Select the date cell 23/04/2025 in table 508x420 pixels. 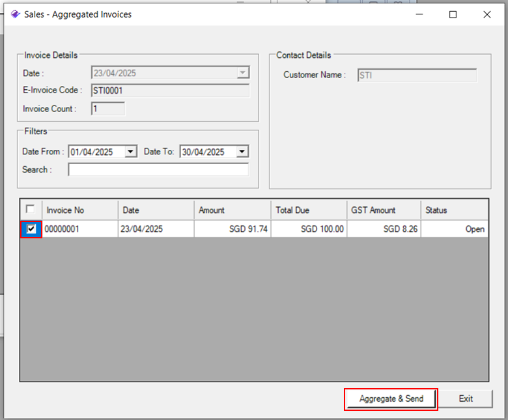coord(156,229)
